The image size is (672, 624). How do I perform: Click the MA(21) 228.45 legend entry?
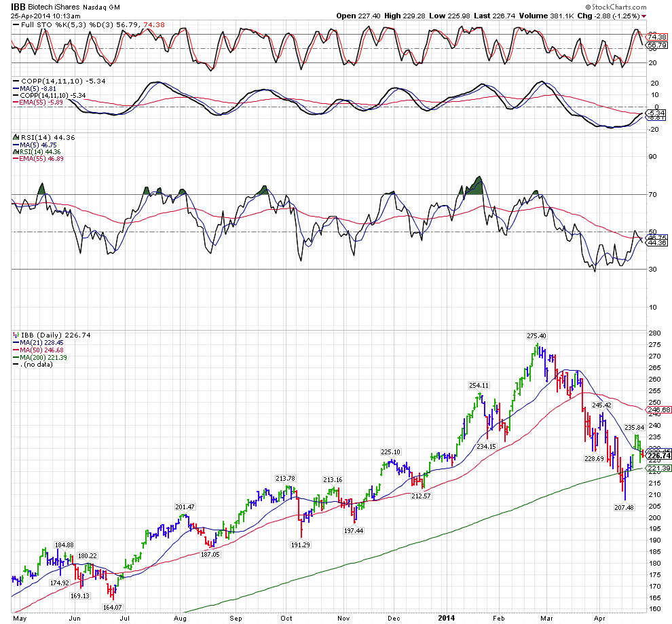[x=38, y=343]
